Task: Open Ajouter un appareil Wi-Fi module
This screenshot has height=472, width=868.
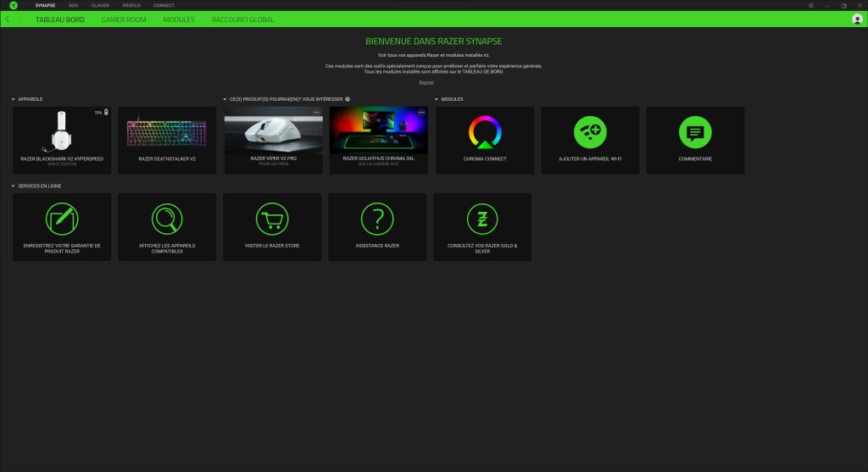Action: click(590, 141)
